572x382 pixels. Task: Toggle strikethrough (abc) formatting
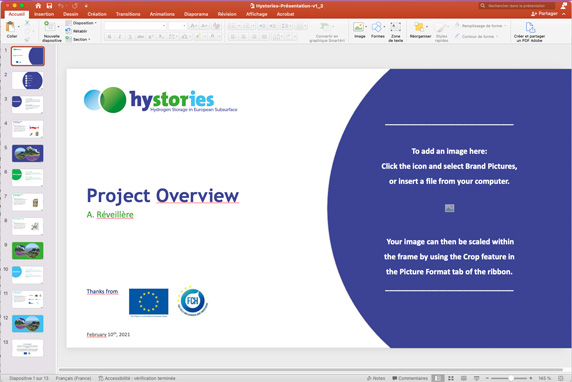(140, 36)
